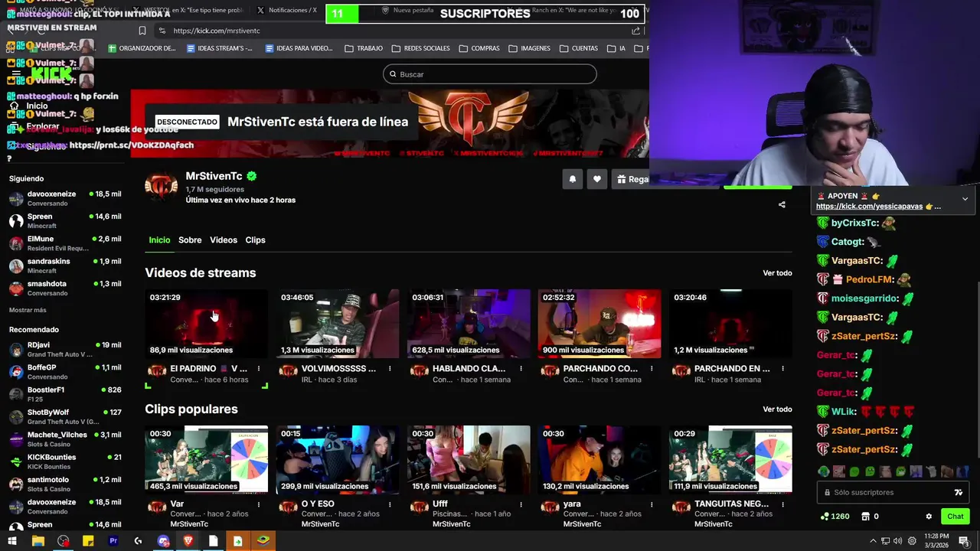This screenshot has height=551, width=980.
Task: Expand the pinned APOYEN message chevron
Action: (965, 199)
